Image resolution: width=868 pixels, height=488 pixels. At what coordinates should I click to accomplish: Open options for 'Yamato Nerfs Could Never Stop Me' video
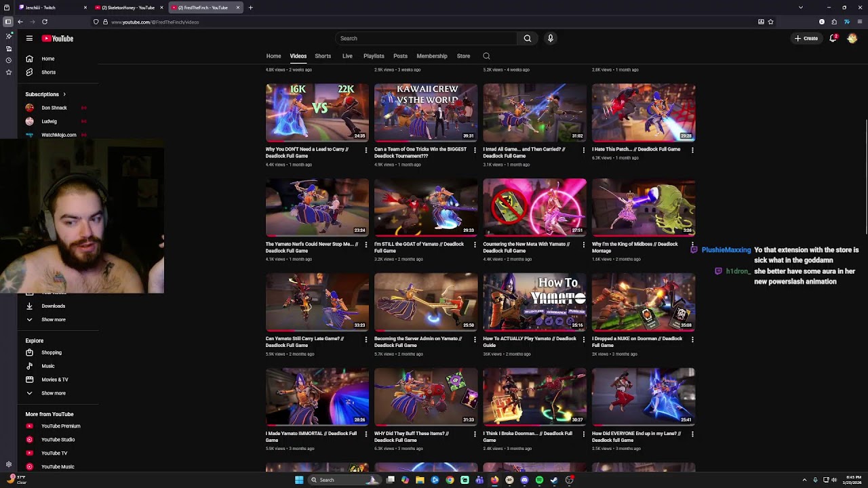tap(366, 245)
